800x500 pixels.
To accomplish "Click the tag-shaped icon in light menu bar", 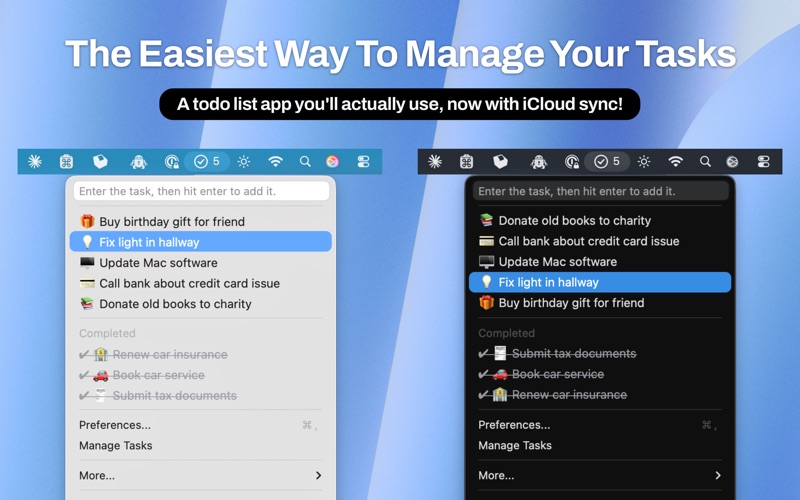I will point(100,162).
